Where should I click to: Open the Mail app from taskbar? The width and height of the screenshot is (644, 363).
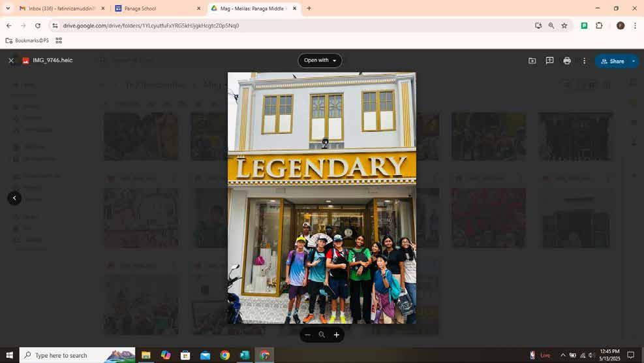click(205, 355)
